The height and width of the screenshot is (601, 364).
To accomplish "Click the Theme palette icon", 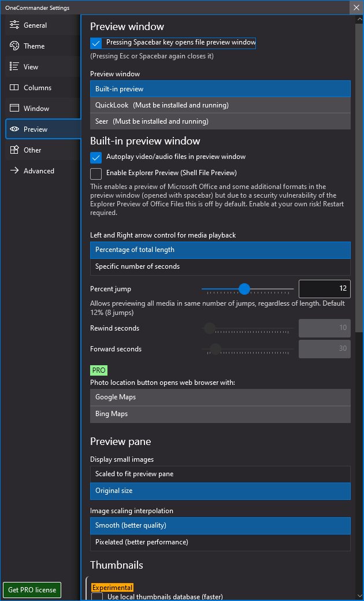I will 14,46.
